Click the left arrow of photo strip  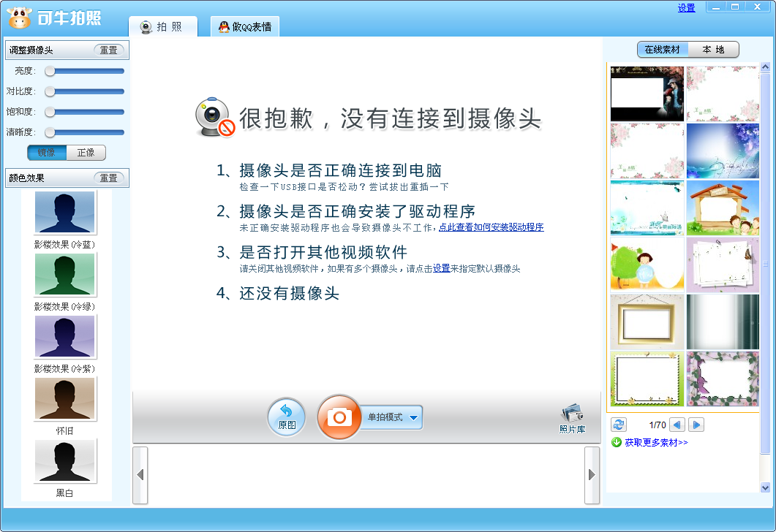[140, 475]
